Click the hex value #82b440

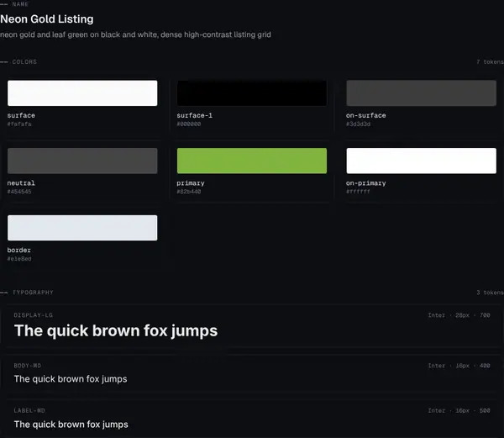(189, 192)
